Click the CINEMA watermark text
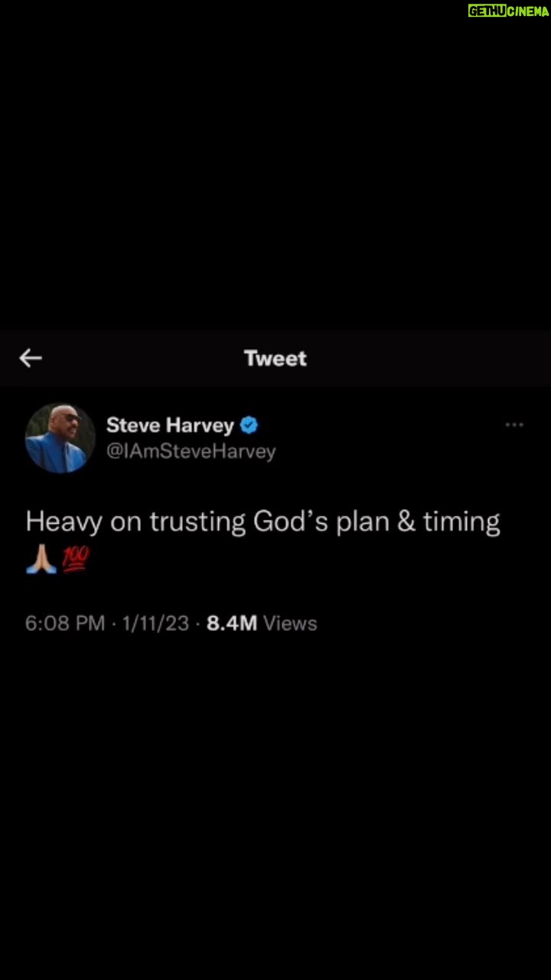 528,11
